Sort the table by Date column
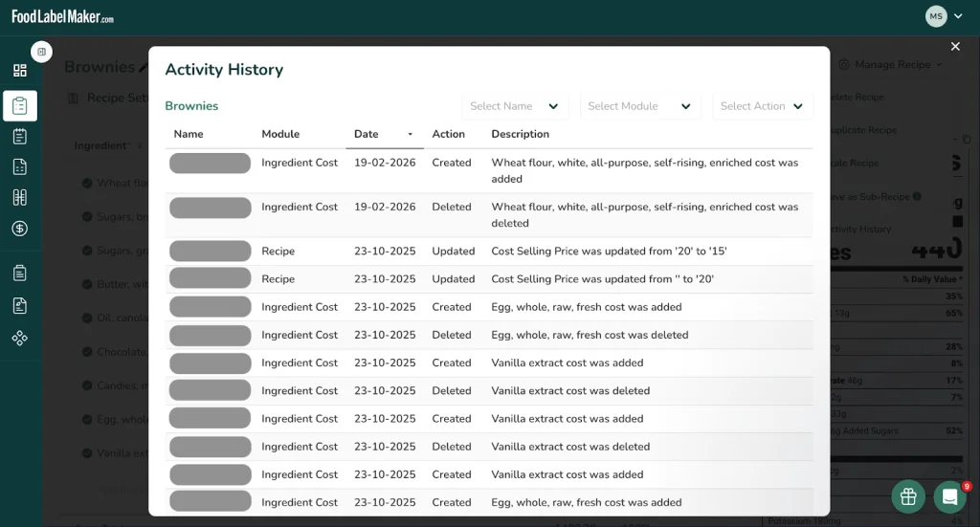The width and height of the screenshot is (980, 527). [384, 134]
